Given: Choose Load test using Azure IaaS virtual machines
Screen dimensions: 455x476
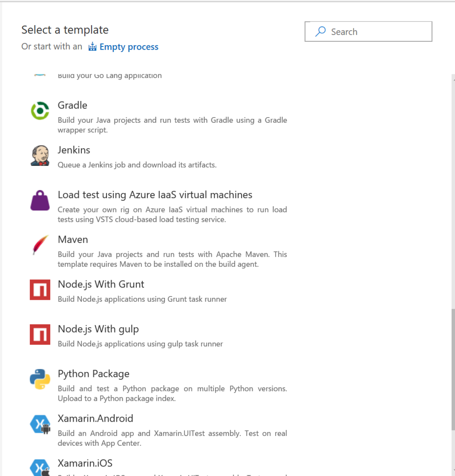Looking at the screenshot, I should point(155,195).
